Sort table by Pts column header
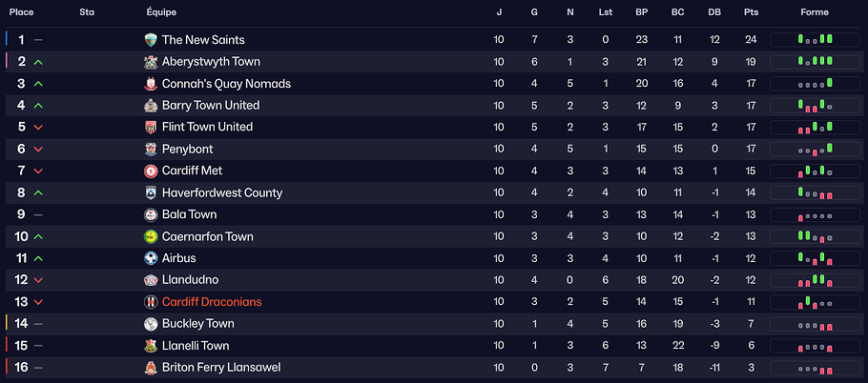The height and width of the screenshot is (383, 868). (x=749, y=12)
